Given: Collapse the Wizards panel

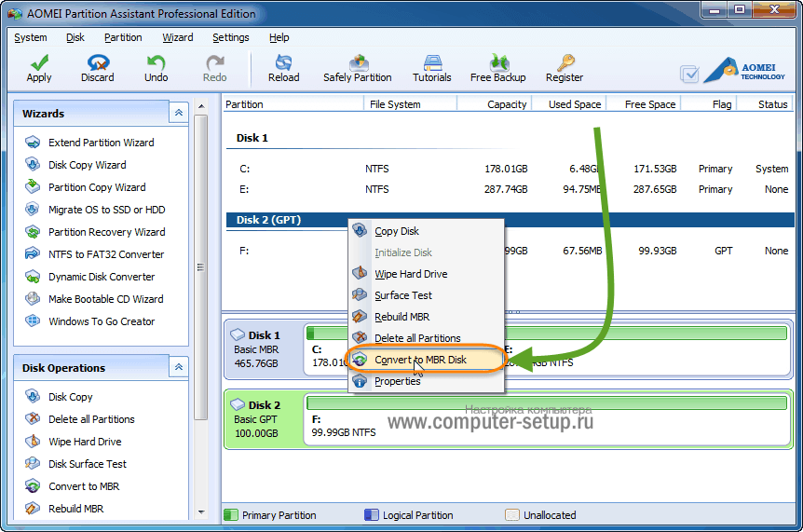Looking at the screenshot, I should pos(178,113).
